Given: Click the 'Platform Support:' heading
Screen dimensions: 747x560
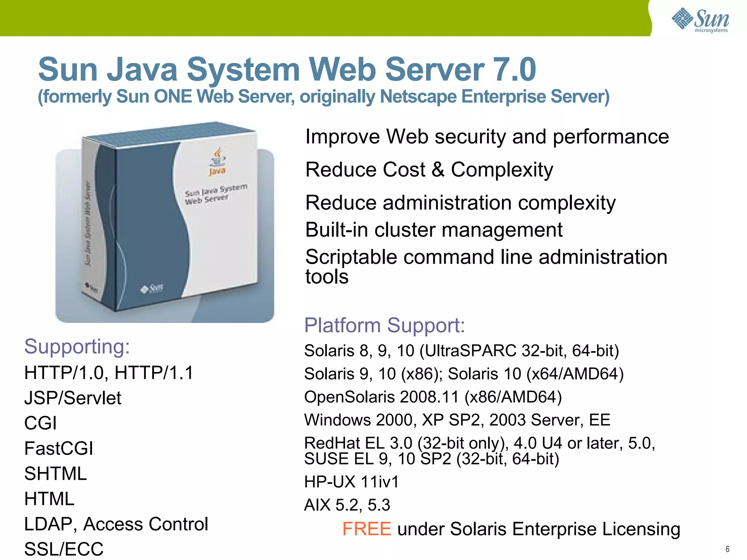Looking at the screenshot, I should [385, 325].
